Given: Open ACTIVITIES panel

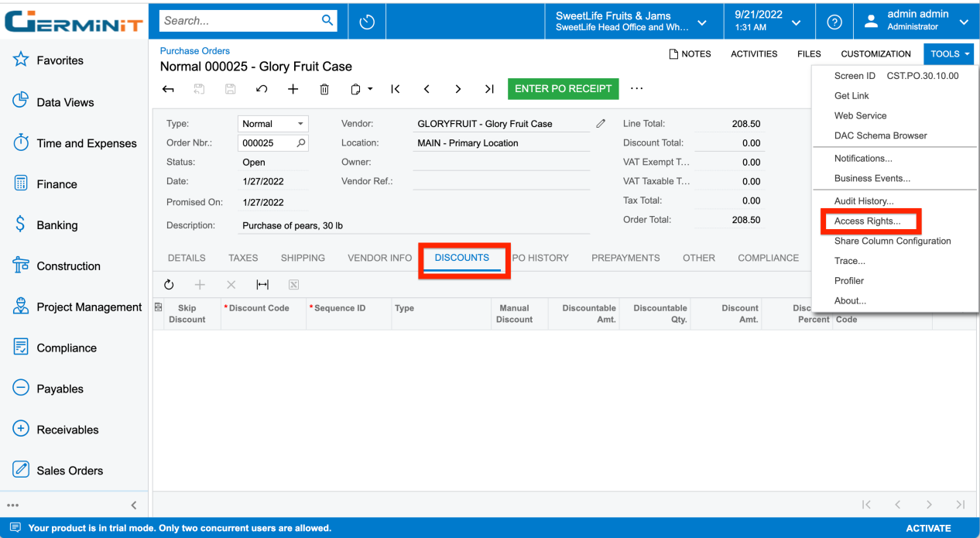Looking at the screenshot, I should click(x=754, y=54).
